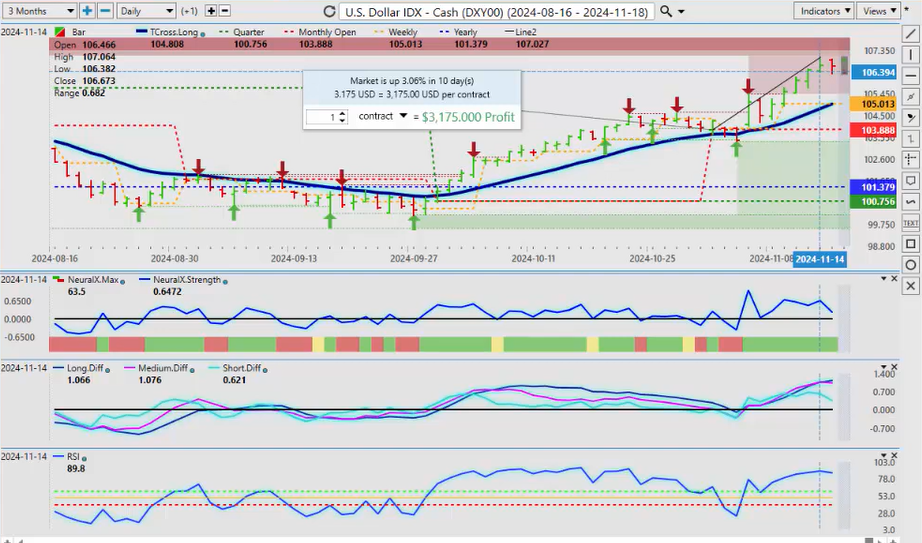Viewport: 922px width, 543px height.
Task: Click the TCross.Long legend label
Action: (x=169, y=31)
